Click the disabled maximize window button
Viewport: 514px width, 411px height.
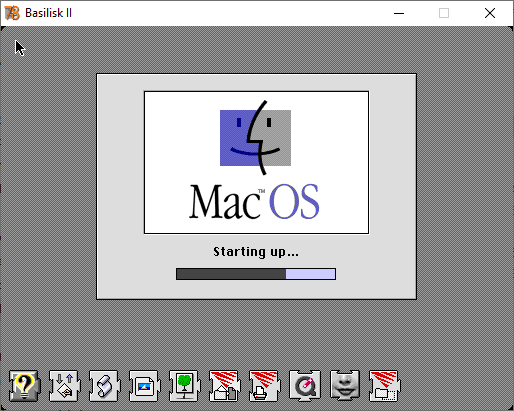click(444, 13)
